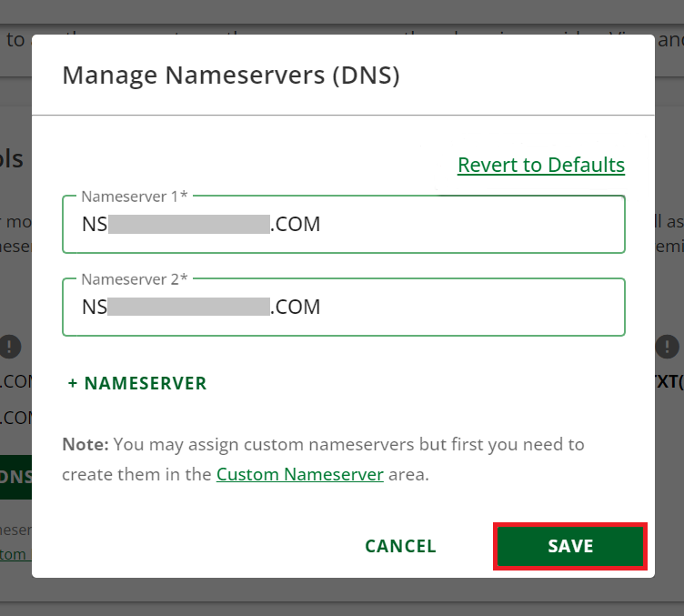This screenshot has width=684, height=616.
Task: Click the Nameserver 2* field label
Action: tap(136, 279)
